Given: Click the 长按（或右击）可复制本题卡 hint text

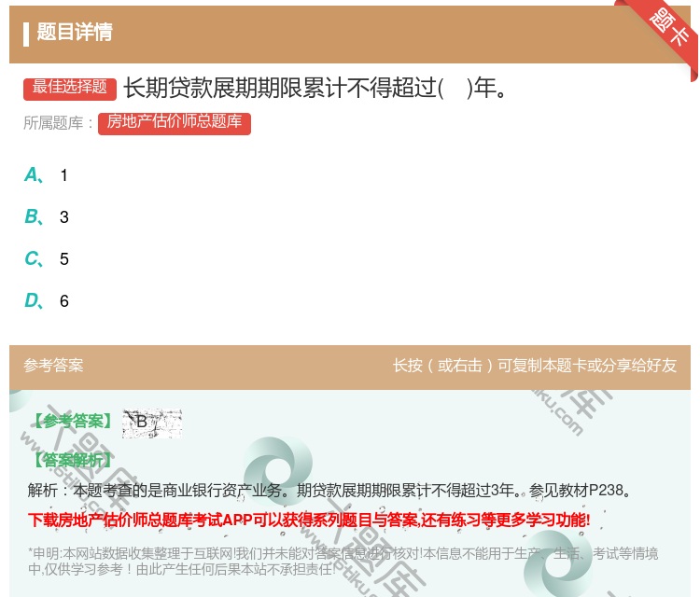Looking at the screenshot, I should click(x=535, y=366).
